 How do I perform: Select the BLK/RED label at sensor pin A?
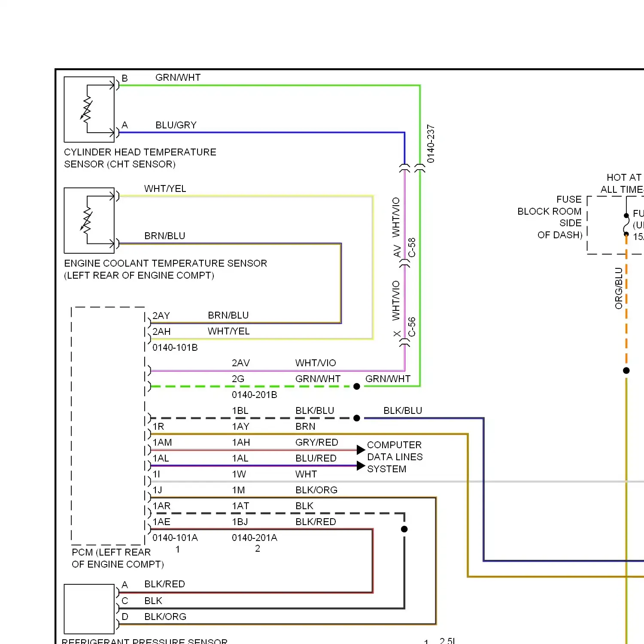tap(164, 584)
